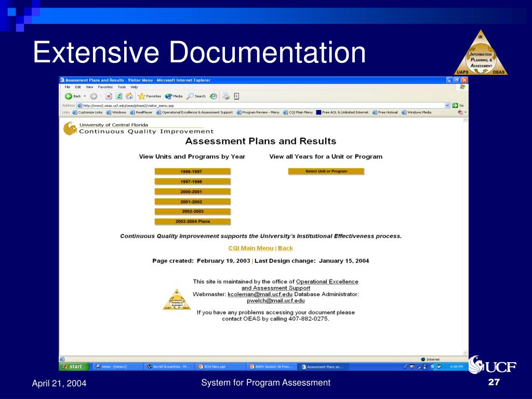The height and width of the screenshot is (399, 532).
Task: Open the Free Hotmail bookmark
Action: click(385, 112)
